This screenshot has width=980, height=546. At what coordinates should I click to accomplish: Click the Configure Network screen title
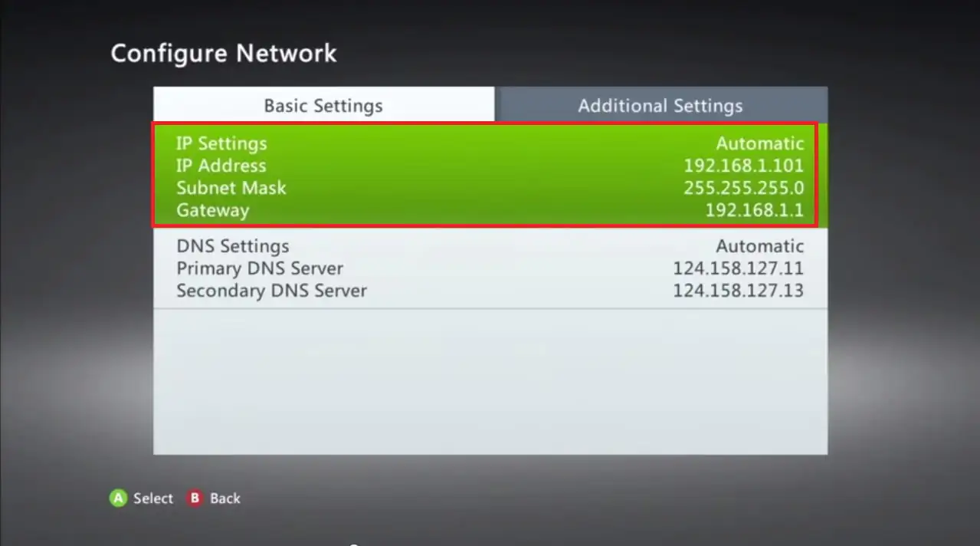click(x=224, y=53)
